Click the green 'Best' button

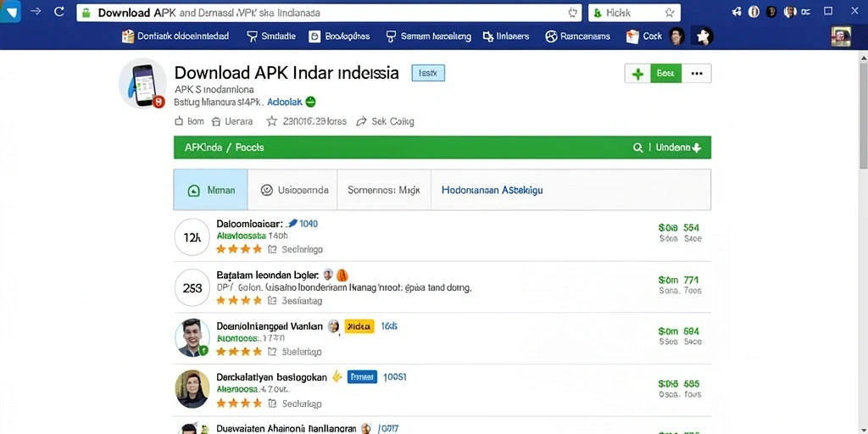point(666,74)
